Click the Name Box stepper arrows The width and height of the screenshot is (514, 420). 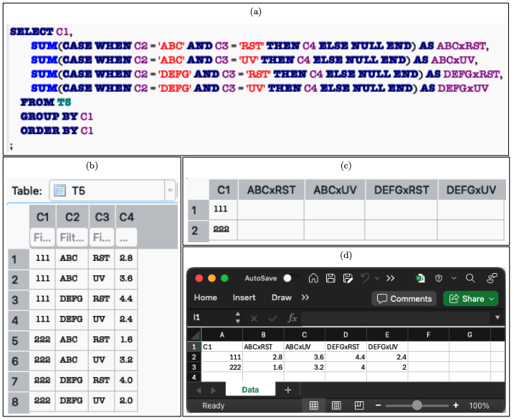(x=238, y=318)
